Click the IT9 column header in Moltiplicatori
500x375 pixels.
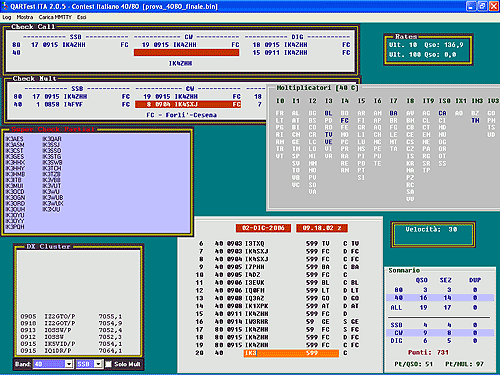click(428, 101)
